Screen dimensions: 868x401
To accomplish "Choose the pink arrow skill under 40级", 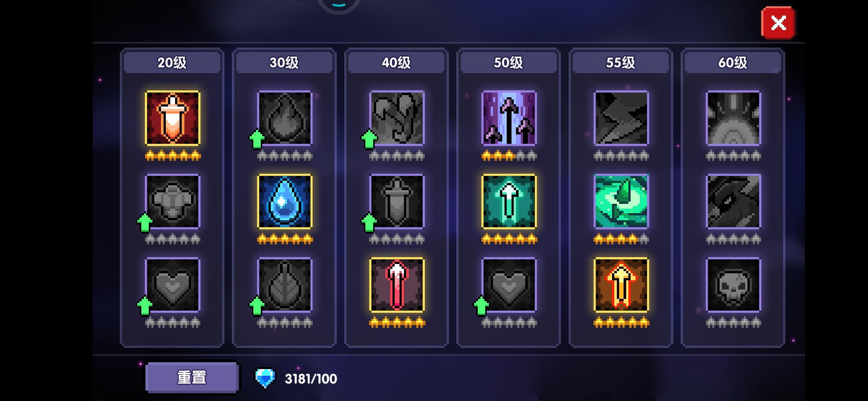I will click(x=397, y=285).
